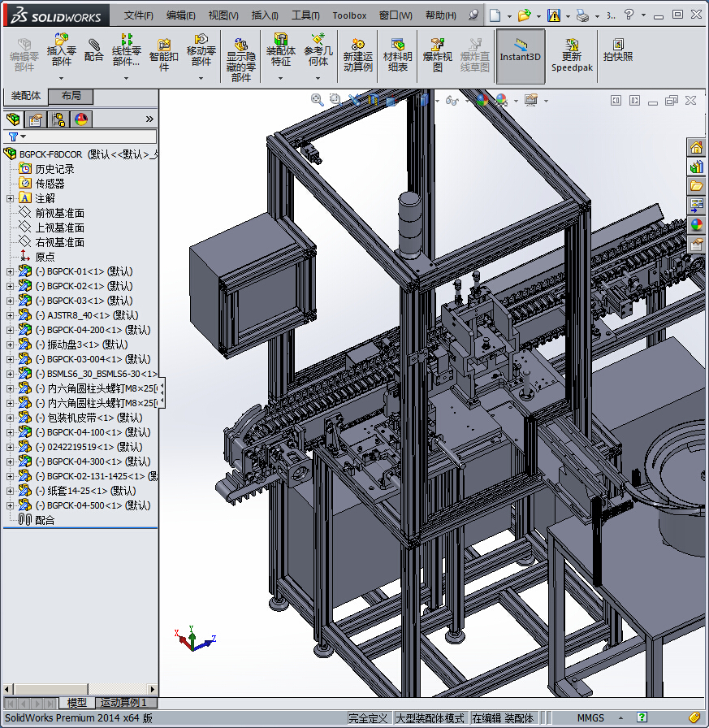
Task: Click the Zoom to Fit magnifier icon
Action: pos(318,99)
